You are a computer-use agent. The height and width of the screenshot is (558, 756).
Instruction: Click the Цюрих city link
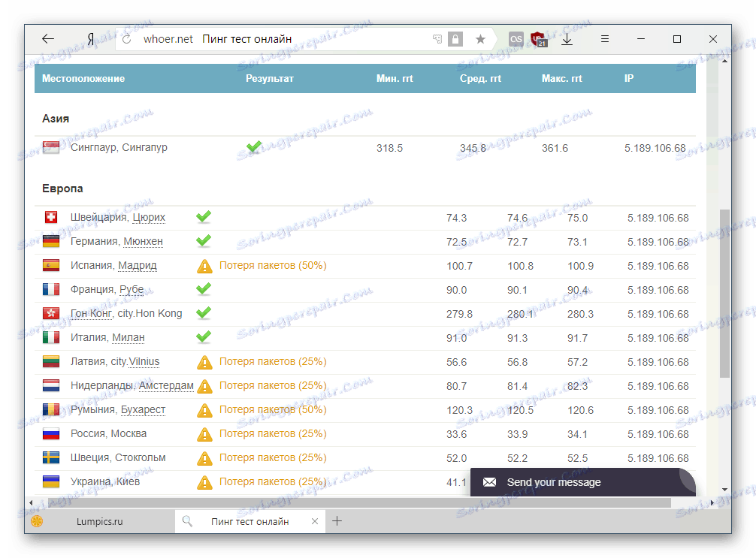149,217
